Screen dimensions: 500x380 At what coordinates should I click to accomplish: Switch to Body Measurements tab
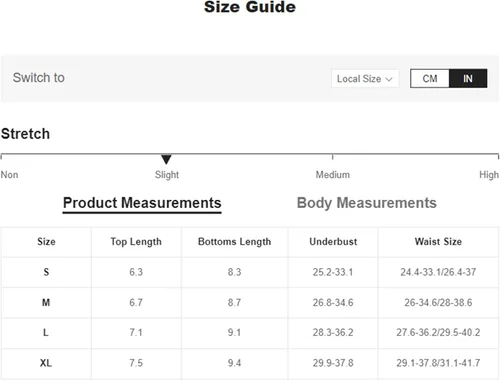click(367, 203)
